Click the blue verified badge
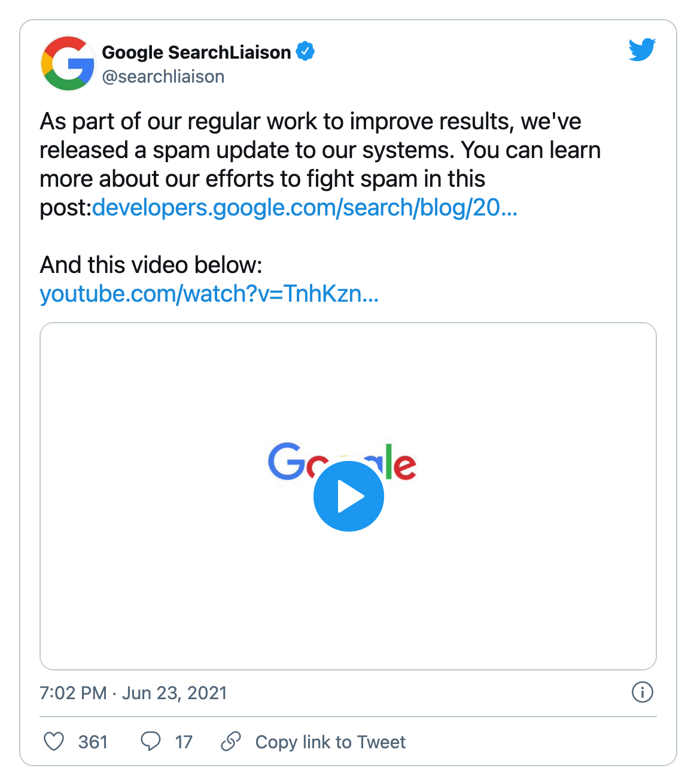 click(306, 52)
